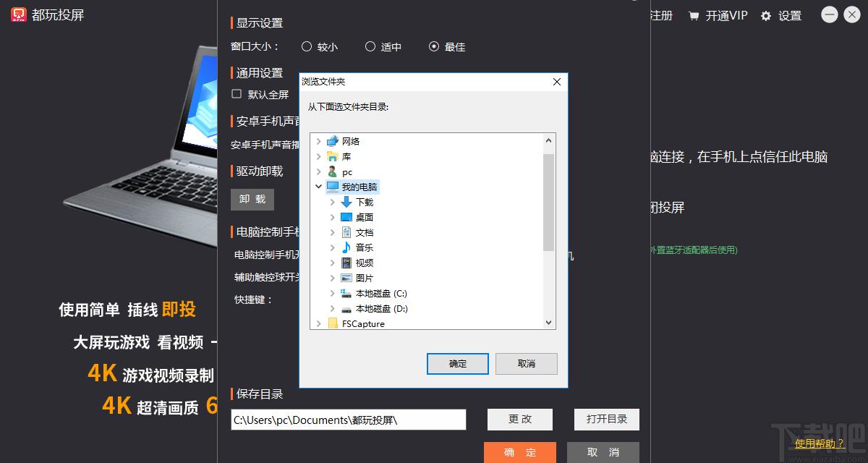Expand the pc tree node
868x463 pixels.
pyautogui.click(x=319, y=171)
